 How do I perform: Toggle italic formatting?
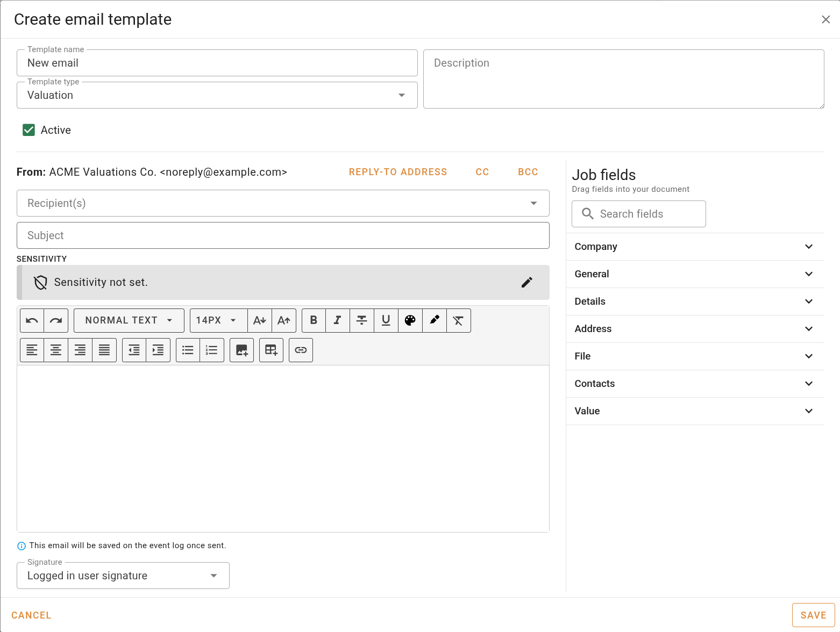click(x=338, y=320)
